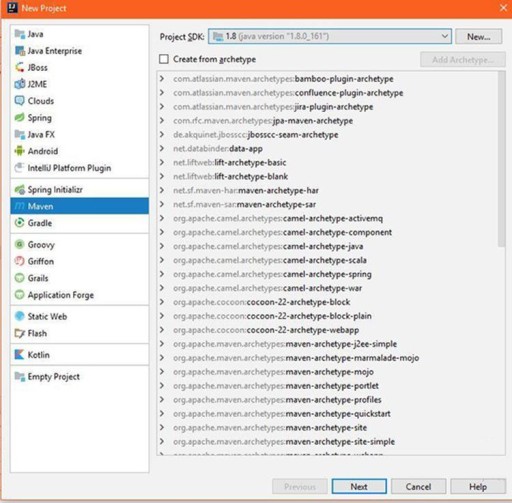Image resolution: width=512 pixels, height=503 pixels.
Task: Select the Gradle project icon
Action: pyautogui.click(x=20, y=223)
